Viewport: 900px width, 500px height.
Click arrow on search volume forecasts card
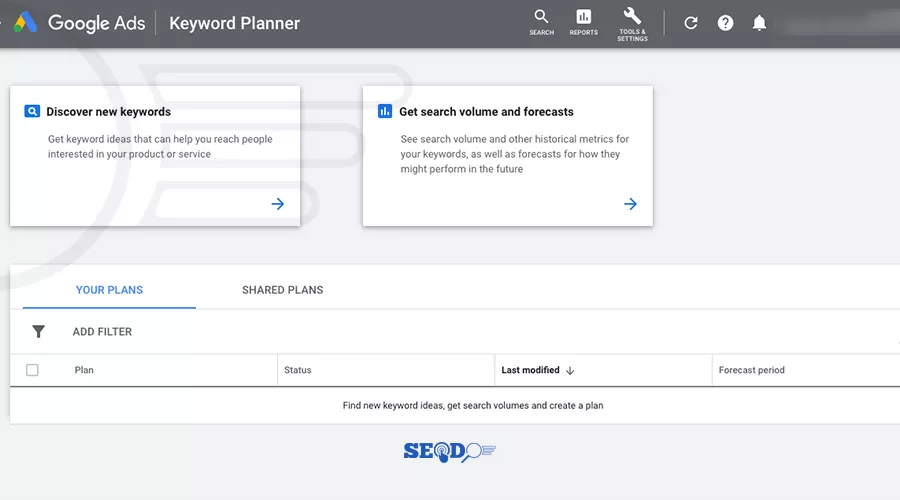click(x=630, y=204)
